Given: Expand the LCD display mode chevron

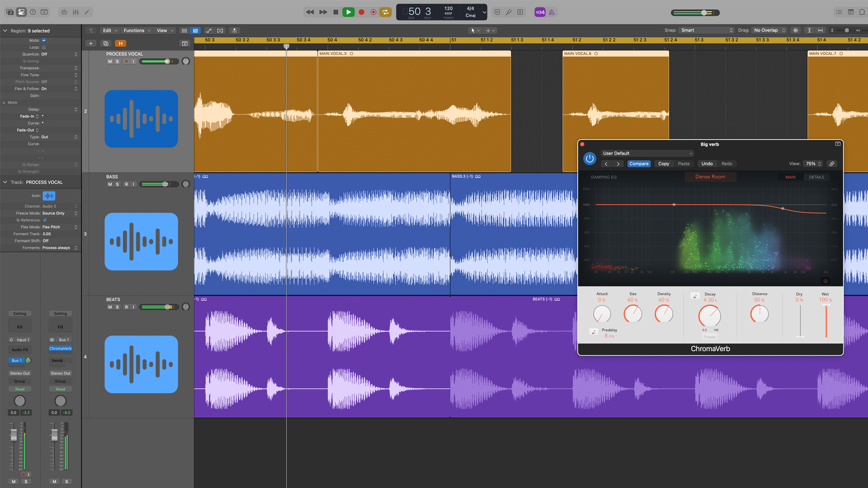Looking at the screenshot, I should pyautogui.click(x=484, y=12).
